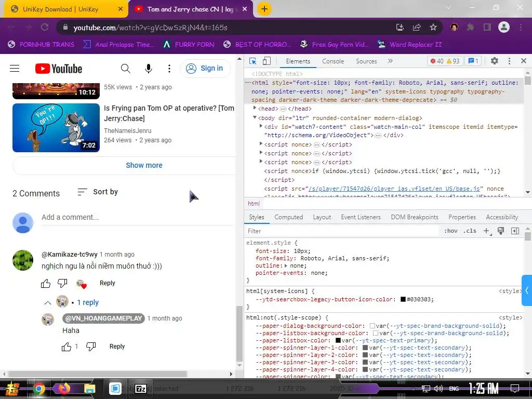Image resolution: width=532 pixels, height=399 pixels.
Task: Collapse the 1 reply thread
Action: (71, 302)
